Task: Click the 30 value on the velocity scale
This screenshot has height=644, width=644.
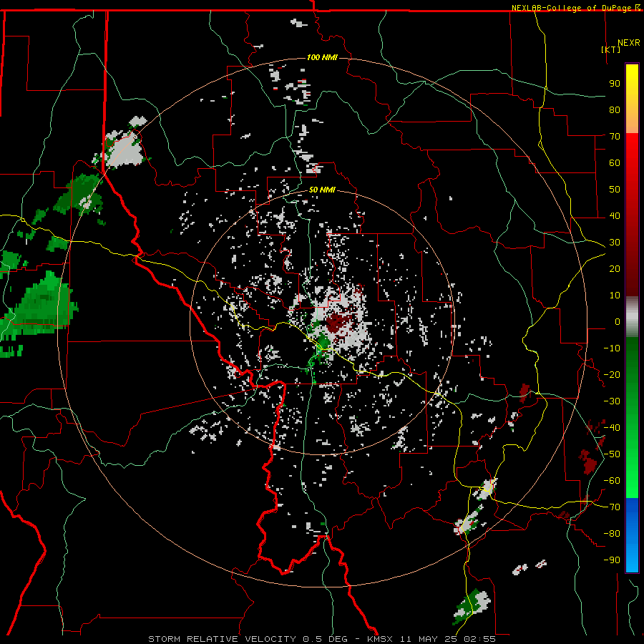Action: point(615,243)
